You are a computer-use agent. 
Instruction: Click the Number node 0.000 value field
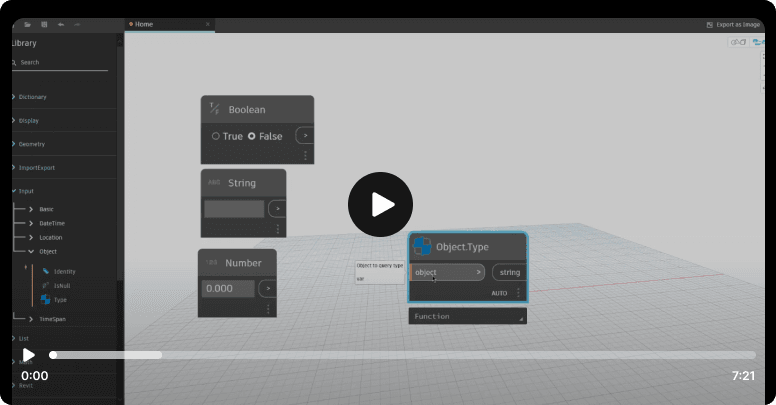[228, 289]
